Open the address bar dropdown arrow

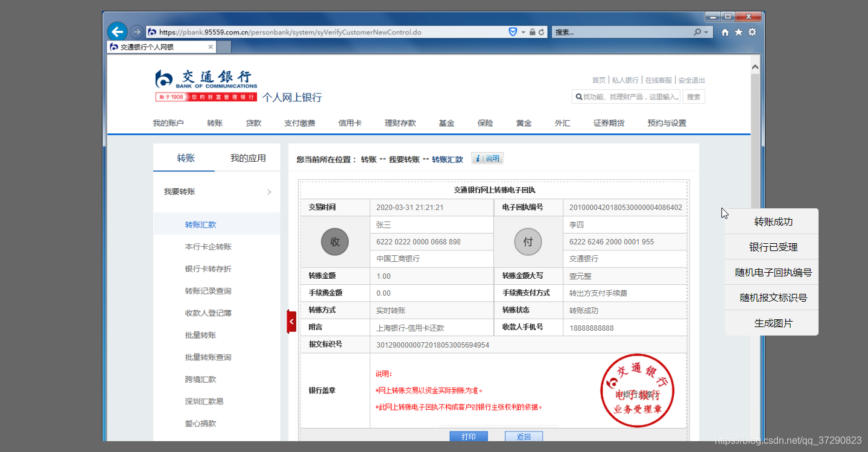524,32
